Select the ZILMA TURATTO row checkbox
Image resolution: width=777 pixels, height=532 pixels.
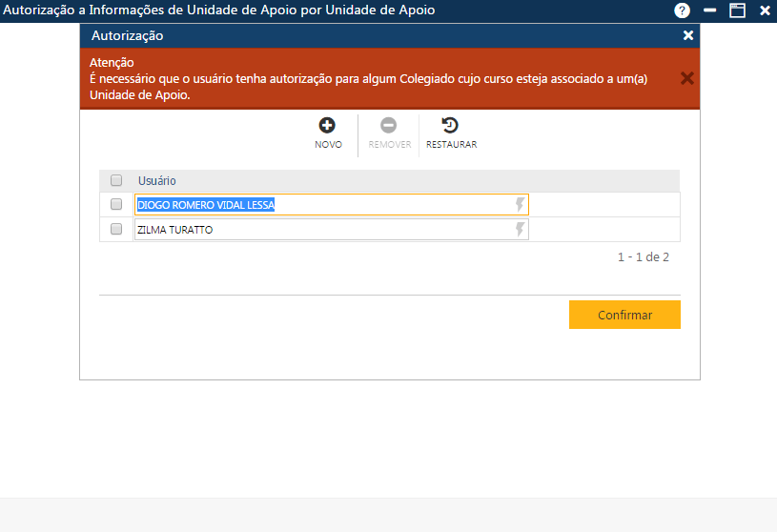pyautogui.click(x=116, y=230)
